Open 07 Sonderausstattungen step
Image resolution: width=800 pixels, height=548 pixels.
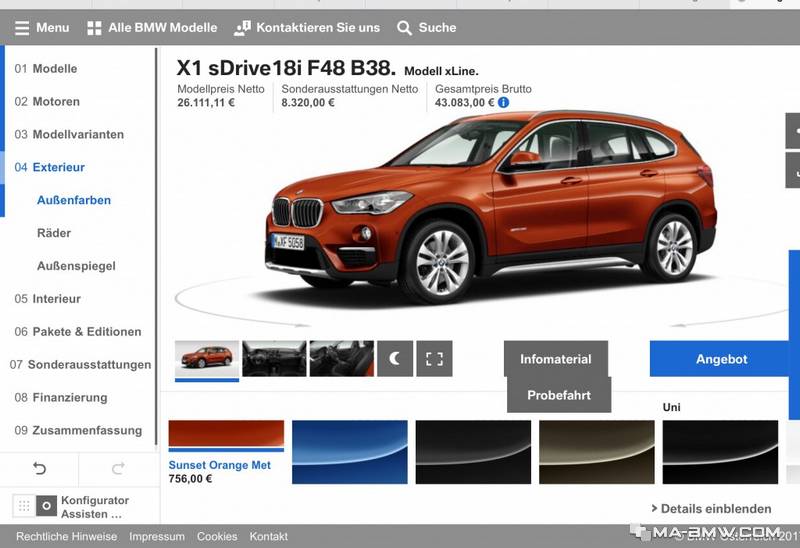coord(80,364)
